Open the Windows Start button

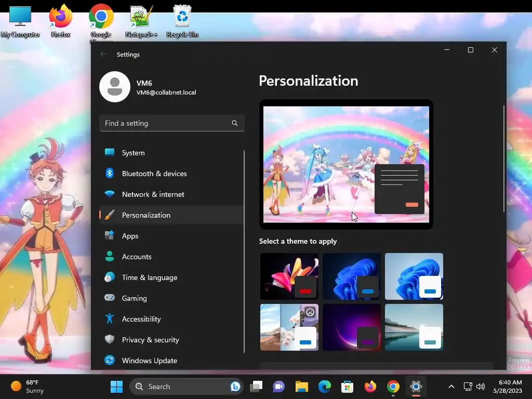pyautogui.click(x=117, y=387)
